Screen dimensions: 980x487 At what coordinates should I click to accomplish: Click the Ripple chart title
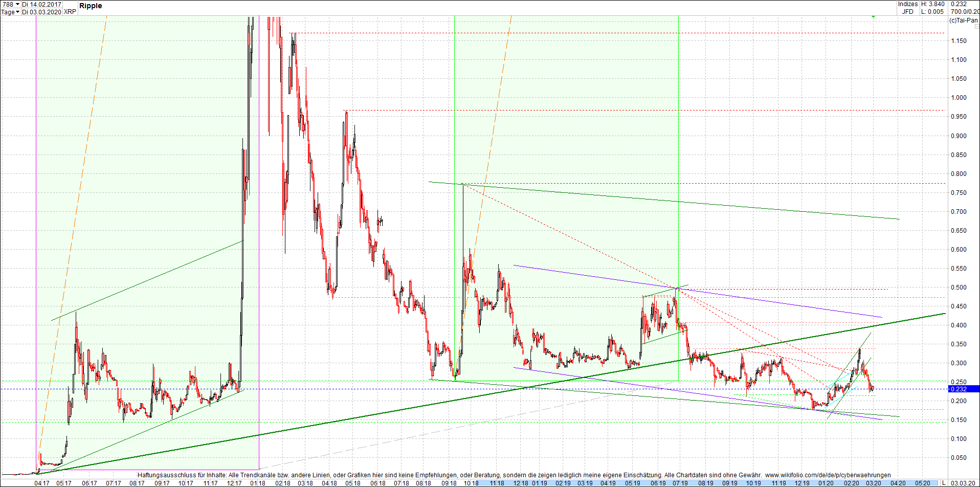(90, 6)
